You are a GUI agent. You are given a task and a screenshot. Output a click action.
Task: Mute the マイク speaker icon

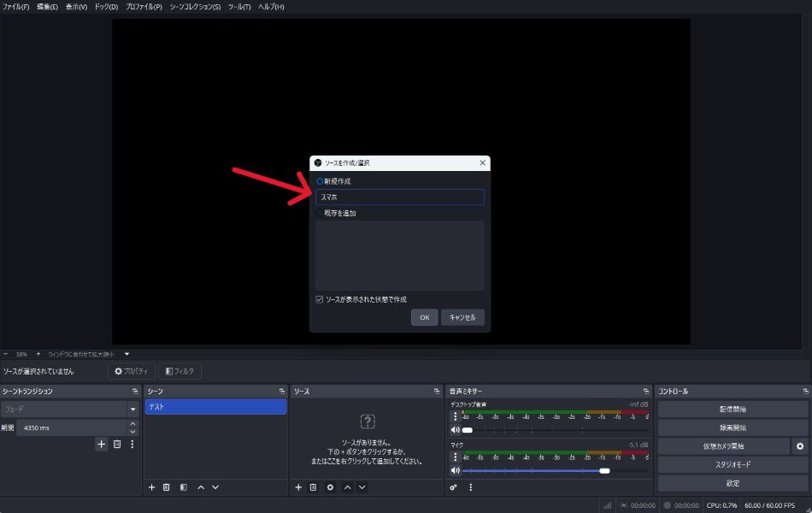tap(455, 470)
